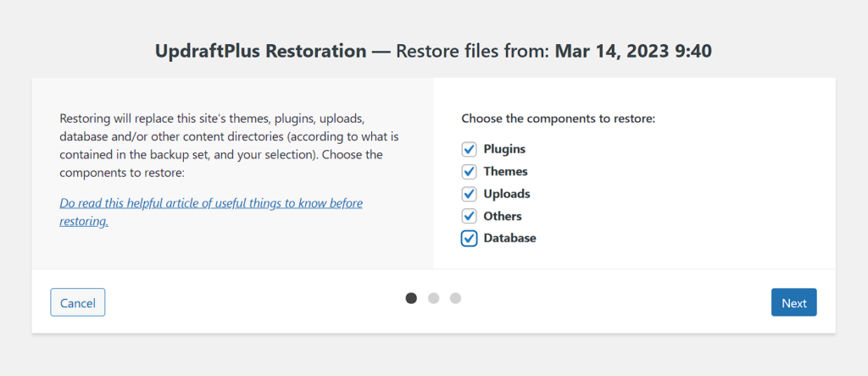868x376 pixels.
Task: Select the second step indicator dot
Action: (x=433, y=298)
